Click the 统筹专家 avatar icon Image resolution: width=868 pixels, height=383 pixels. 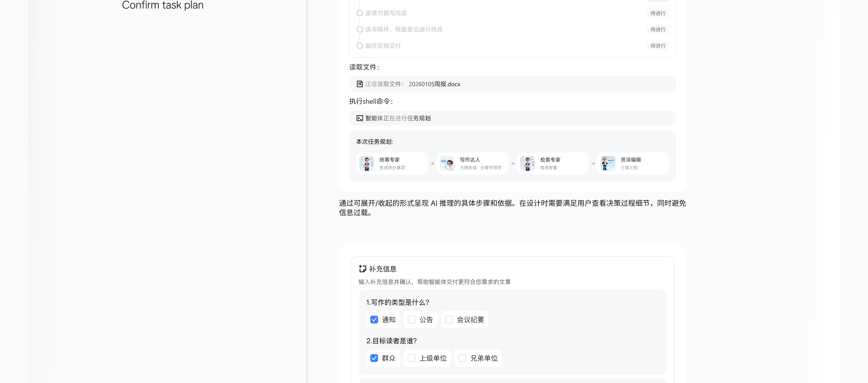[x=367, y=163]
